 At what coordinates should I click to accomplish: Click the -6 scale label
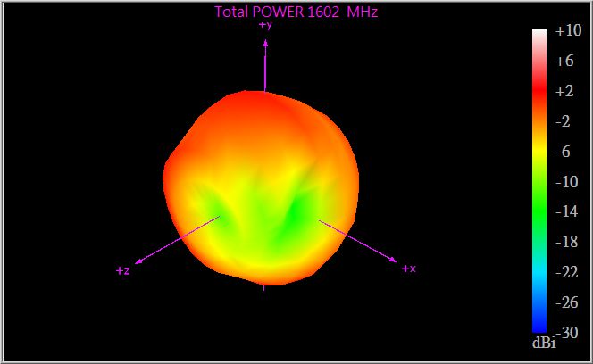[563, 151]
